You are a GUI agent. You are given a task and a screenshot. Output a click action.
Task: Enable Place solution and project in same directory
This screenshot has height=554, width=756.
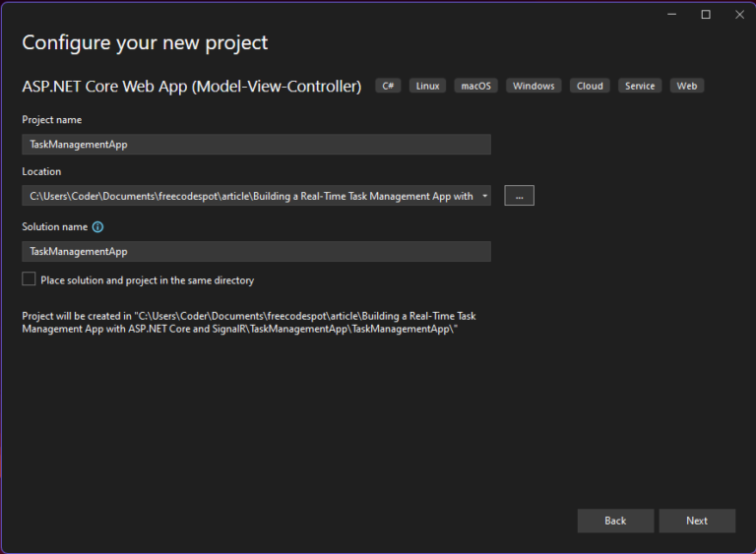coord(29,279)
